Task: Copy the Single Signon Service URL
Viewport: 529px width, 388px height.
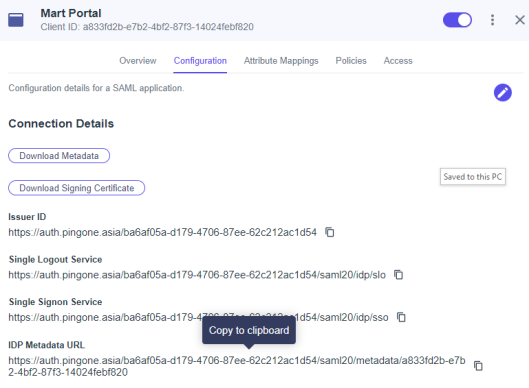Action: (x=401, y=317)
